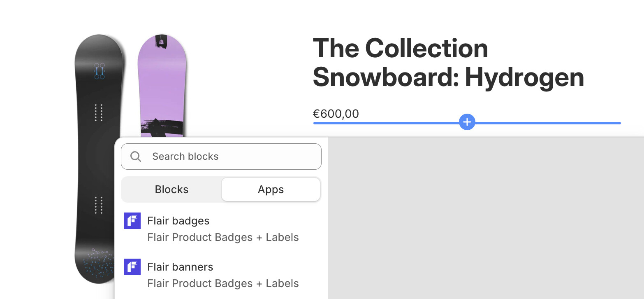
Task: Add the Flair banners block
Action: (x=180, y=267)
